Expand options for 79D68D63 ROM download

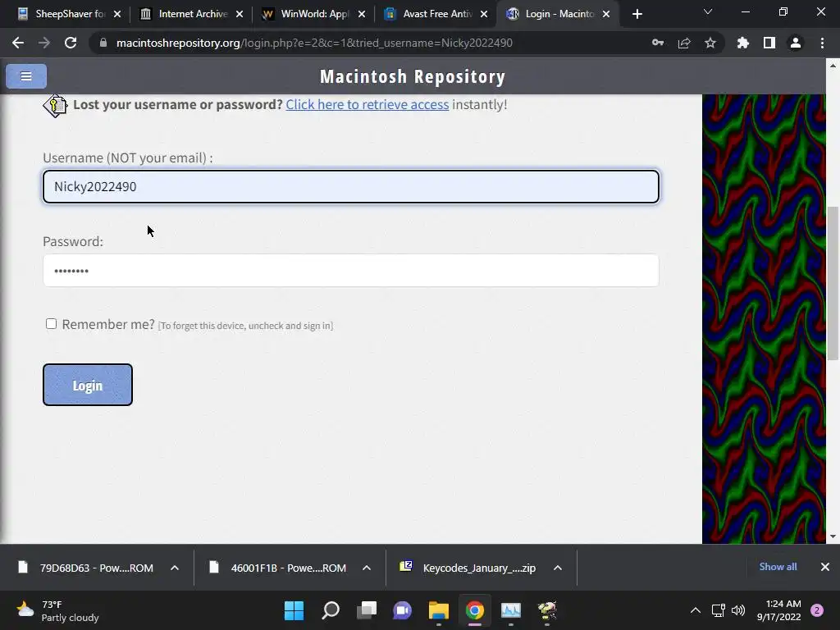click(175, 568)
